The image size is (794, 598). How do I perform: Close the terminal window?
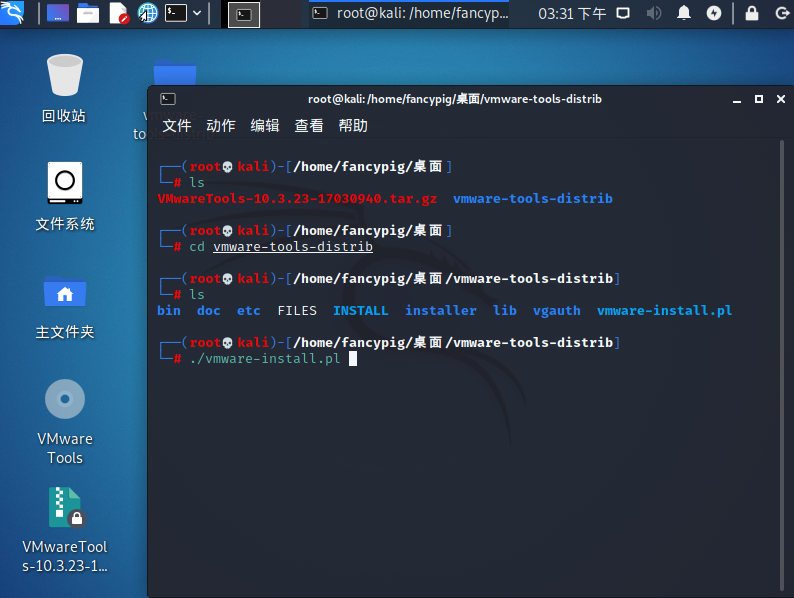[781, 99]
